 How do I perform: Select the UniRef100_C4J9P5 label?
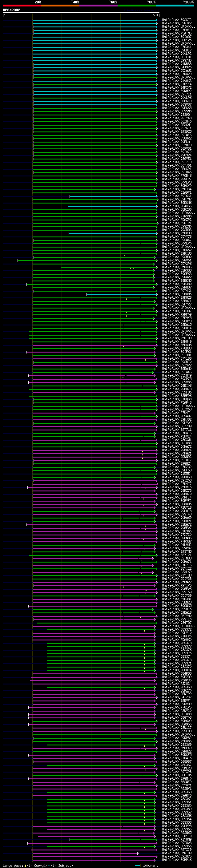(x=177, y=67)
